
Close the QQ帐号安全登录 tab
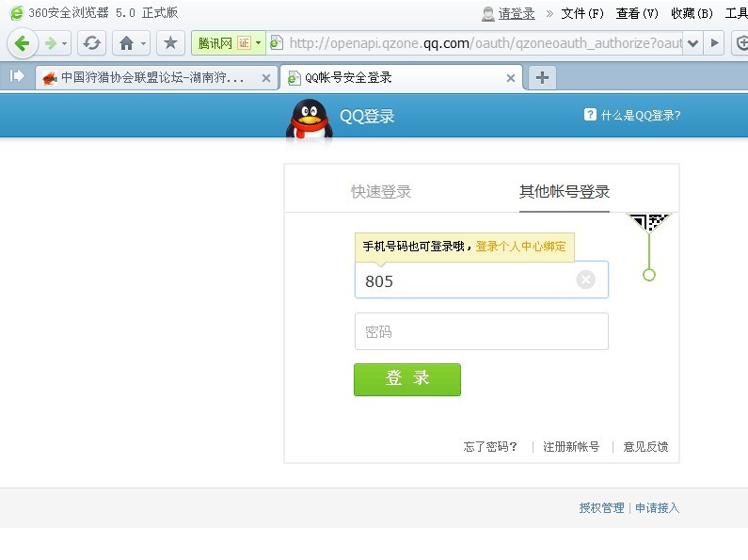pos(511,78)
